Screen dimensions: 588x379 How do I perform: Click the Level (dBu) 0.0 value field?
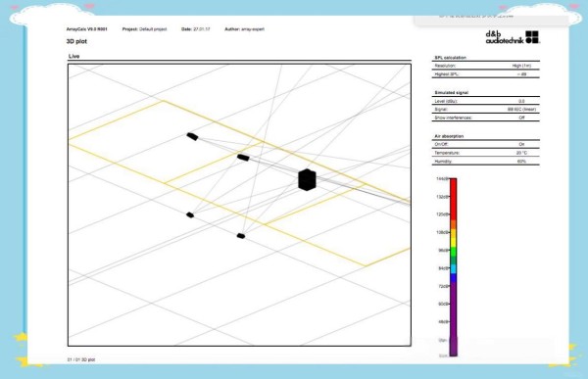pyautogui.click(x=521, y=101)
